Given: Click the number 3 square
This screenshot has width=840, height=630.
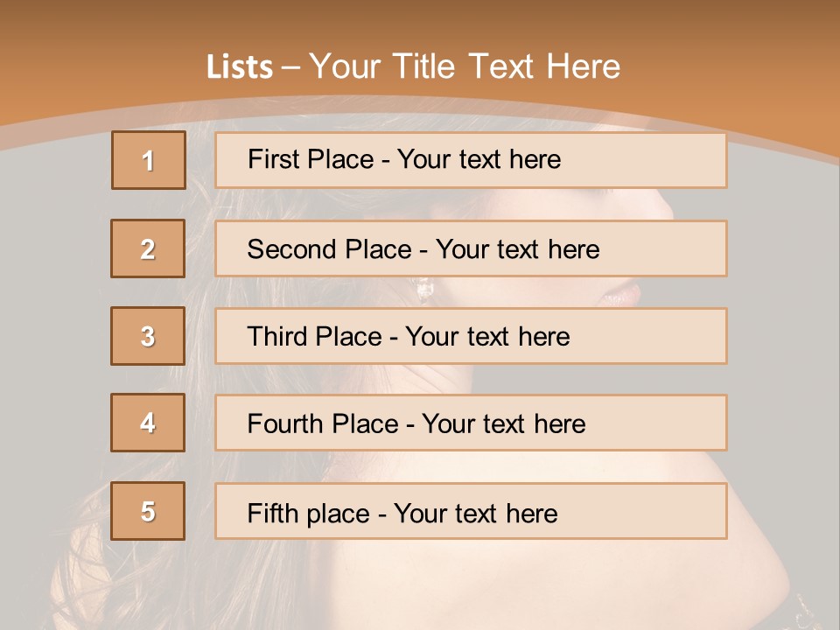Looking at the screenshot, I should (148, 336).
